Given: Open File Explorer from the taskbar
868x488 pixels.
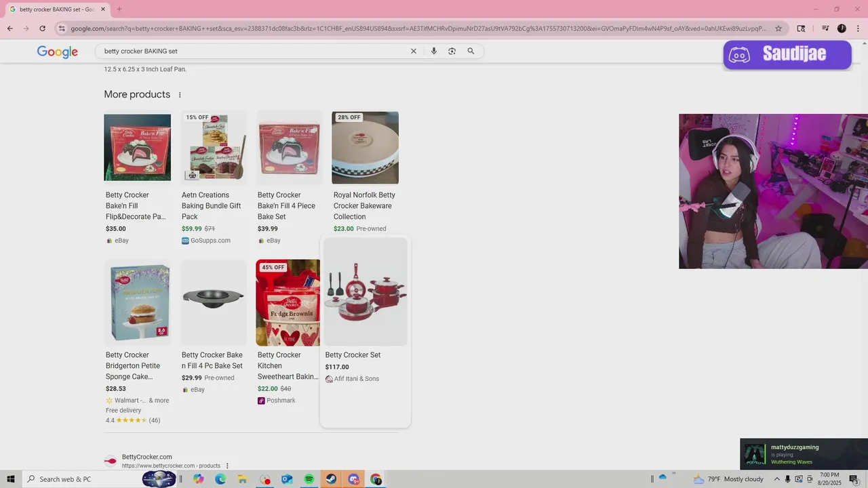Looking at the screenshot, I should coord(242,479).
